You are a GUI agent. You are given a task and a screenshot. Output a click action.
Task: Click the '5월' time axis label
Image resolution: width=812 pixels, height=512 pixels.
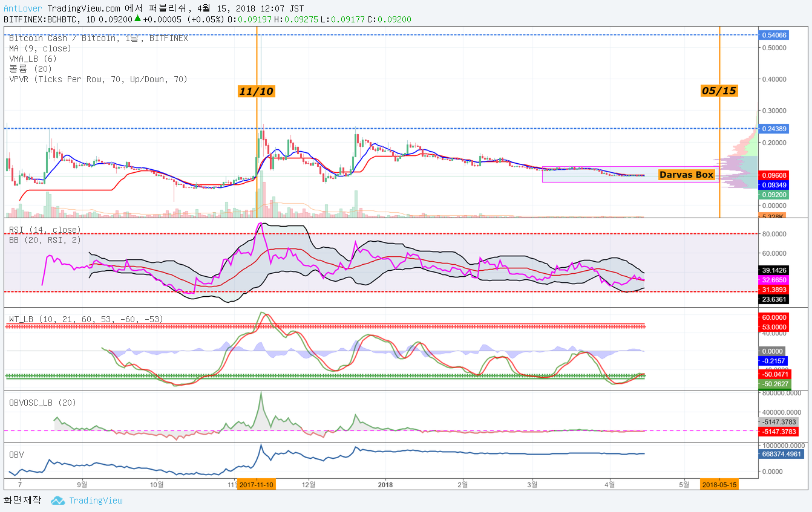pyautogui.click(x=684, y=485)
